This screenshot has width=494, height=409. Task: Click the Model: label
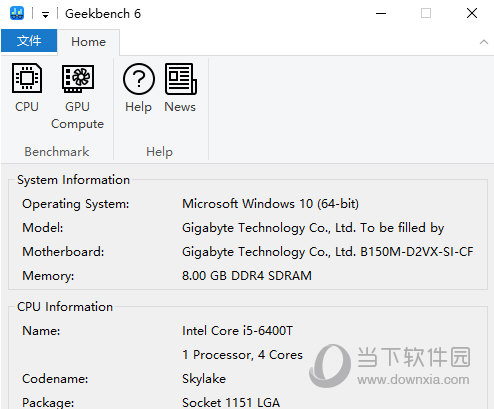43,228
